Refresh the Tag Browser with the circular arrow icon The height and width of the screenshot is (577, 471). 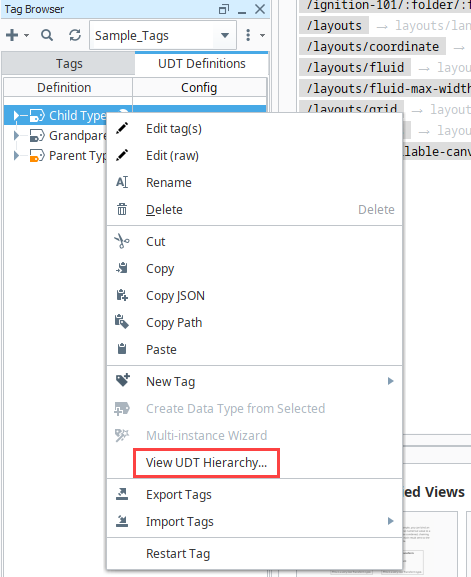pyautogui.click(x=75, y=35)
